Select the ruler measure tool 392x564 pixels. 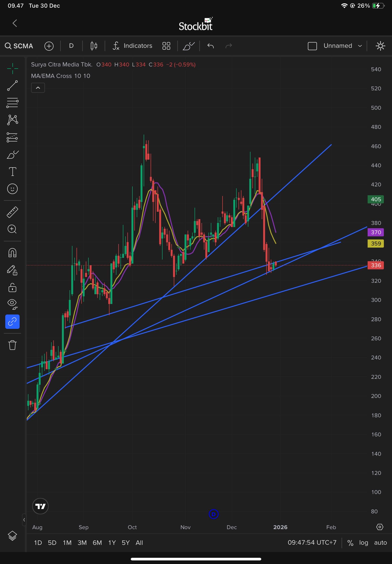tap(12, 212)
